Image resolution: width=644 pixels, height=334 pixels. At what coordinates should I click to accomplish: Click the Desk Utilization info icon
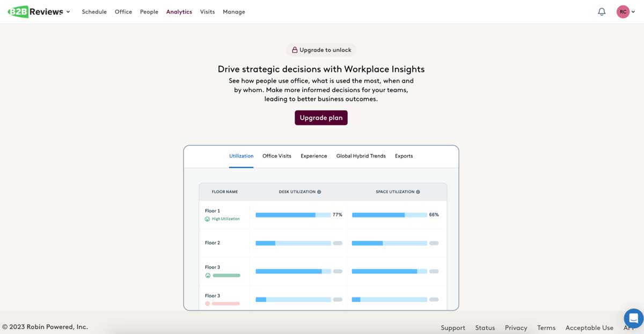(x=319, y=192)
